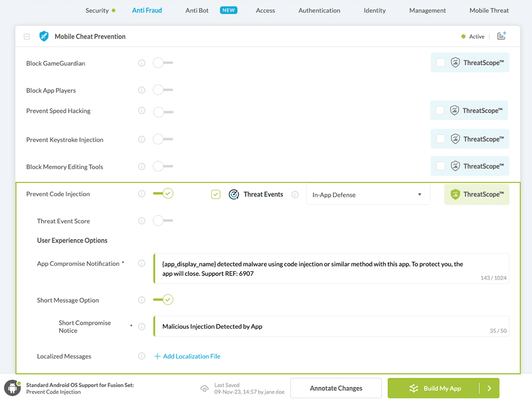Open the In-App Defense dropdown

368,195
